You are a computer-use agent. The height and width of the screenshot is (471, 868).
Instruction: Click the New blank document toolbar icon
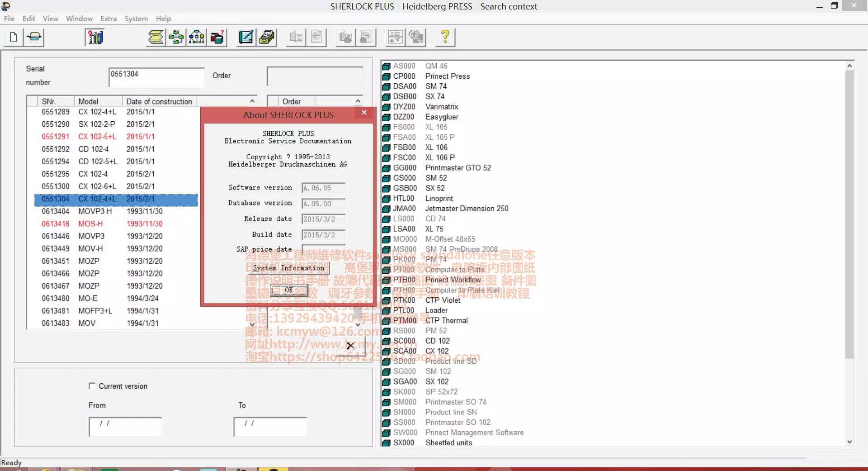click(14, 37)
